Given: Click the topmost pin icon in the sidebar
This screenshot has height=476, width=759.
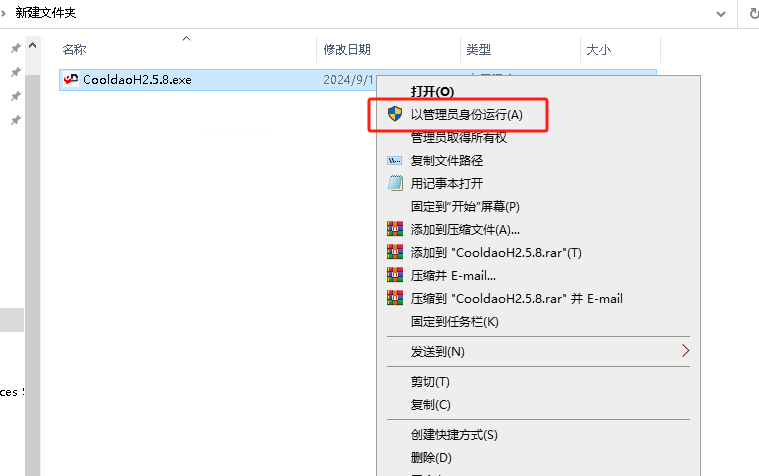Looking at the screenshot, I should coord(15,49).
